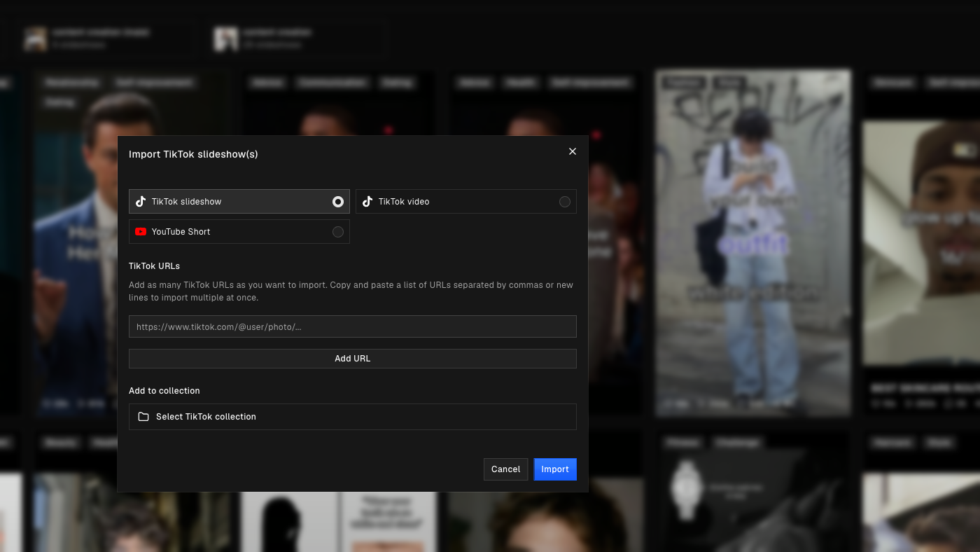This screenshot has height=552, width=980.
Task: Click the 'YouTube Short' option label
Action: (x=181, y=232)
